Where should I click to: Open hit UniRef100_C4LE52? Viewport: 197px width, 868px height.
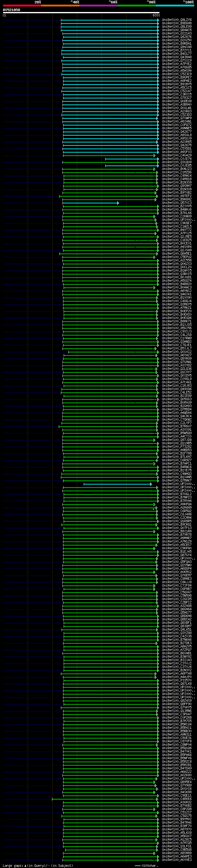(x=177, y=393)
